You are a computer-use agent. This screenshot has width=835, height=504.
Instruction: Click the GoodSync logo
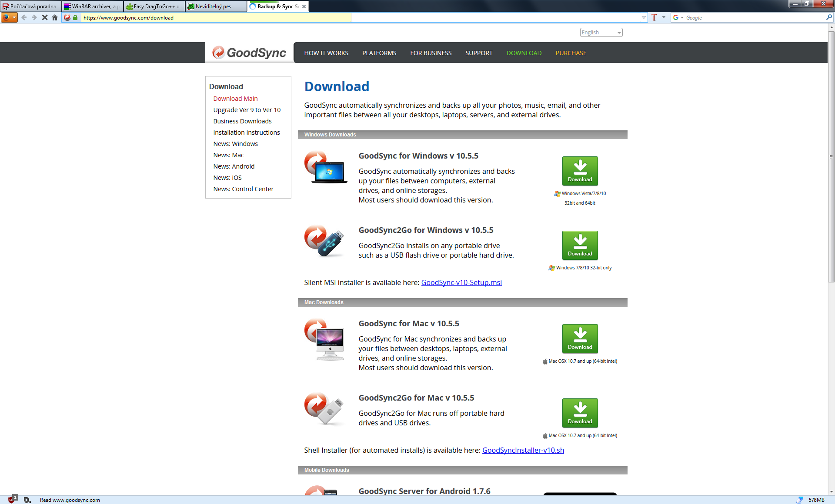click(x=249, y=53)
